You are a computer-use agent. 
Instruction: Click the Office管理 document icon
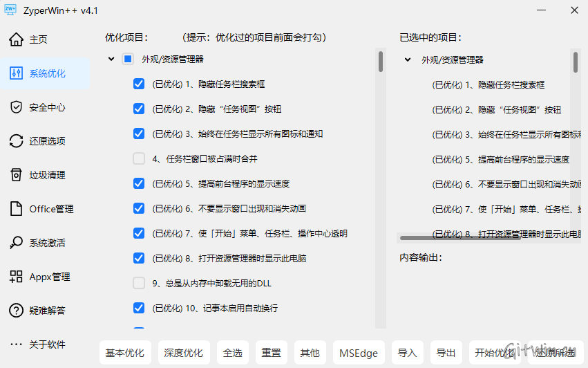pyautogui.click(x=17, y=209)
